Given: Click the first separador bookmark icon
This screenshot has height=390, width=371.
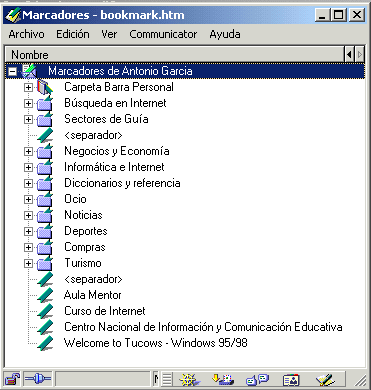Looking at the screenshot, I should click(45, 135).
